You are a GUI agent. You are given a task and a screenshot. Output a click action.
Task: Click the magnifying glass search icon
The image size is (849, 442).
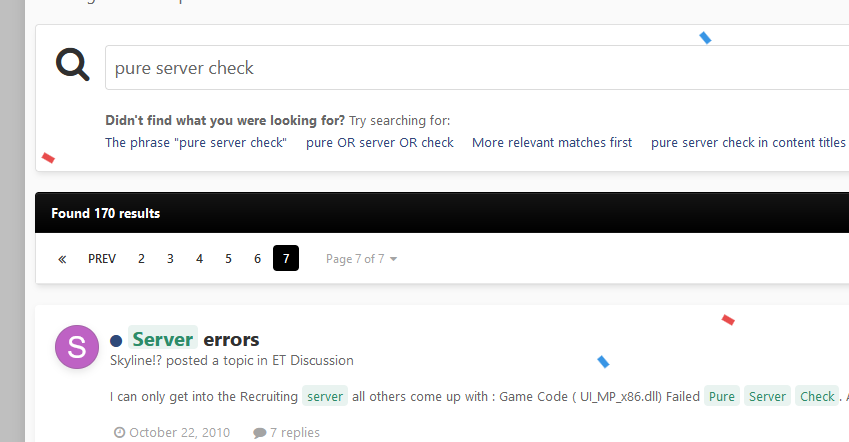click(x=73, y=65)
